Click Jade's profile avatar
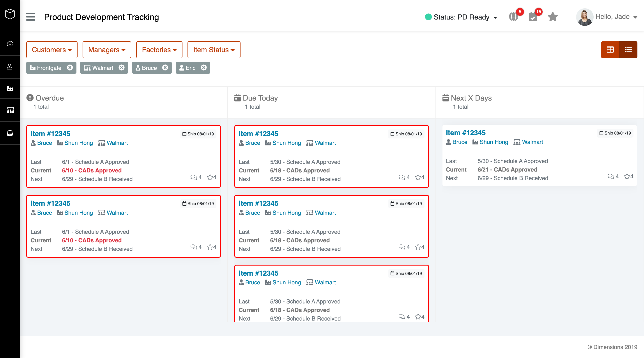Screen dimensions: 644x358 [584, 17]
